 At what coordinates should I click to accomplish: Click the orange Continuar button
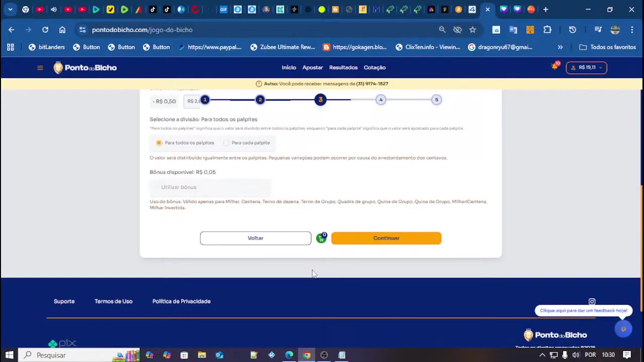pyautogui.click(x=386, y=238)
